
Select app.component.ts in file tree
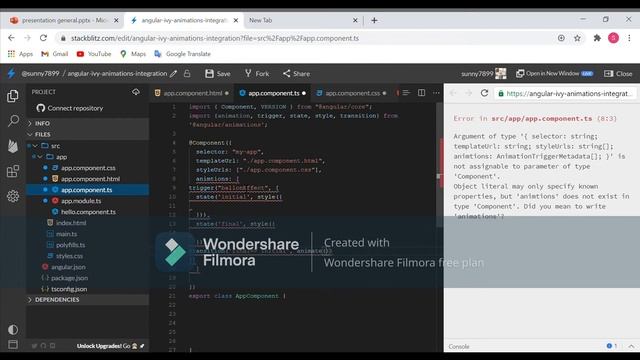tap(87, 190)
